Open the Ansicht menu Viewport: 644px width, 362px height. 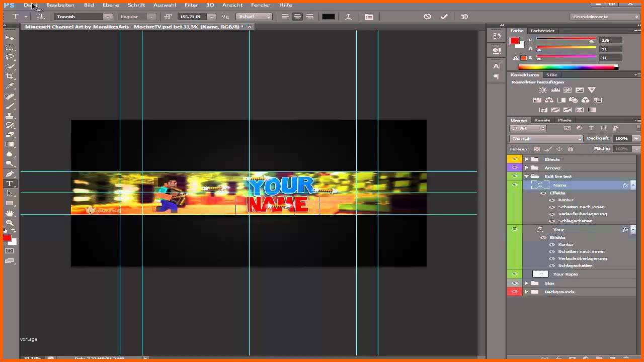tap(232, 5)
